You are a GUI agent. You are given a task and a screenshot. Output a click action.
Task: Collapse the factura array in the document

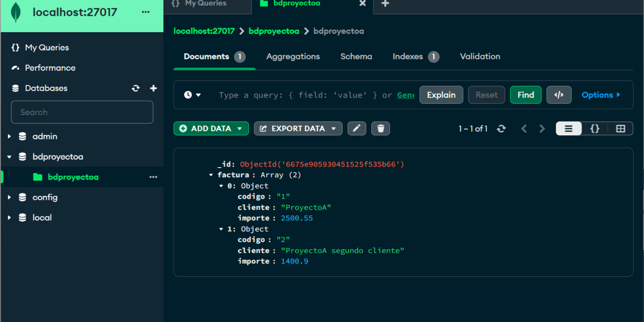click(211, 175)
